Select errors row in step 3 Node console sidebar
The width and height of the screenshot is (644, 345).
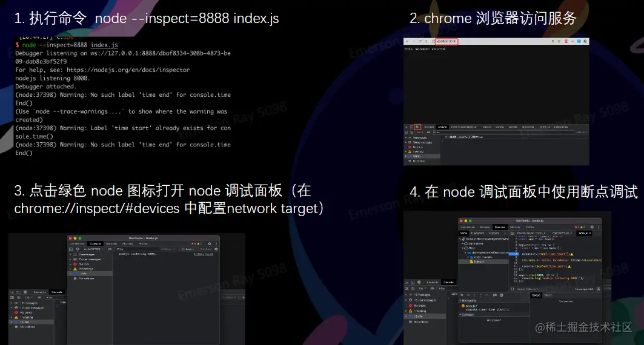pyautogui.click(x=90, y=264)
